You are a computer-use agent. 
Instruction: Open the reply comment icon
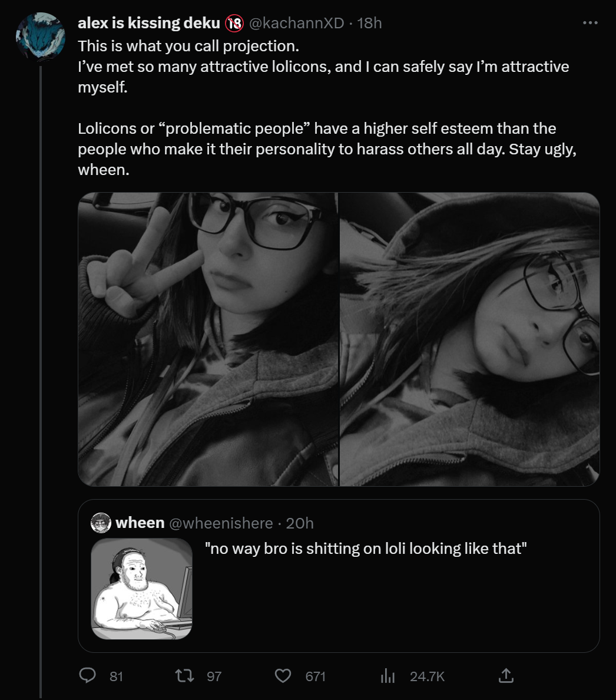point(87,675)
